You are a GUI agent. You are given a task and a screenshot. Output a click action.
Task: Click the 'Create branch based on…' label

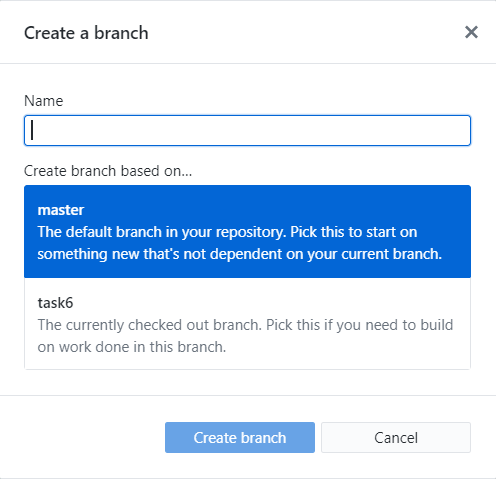[x=108, y=171]
